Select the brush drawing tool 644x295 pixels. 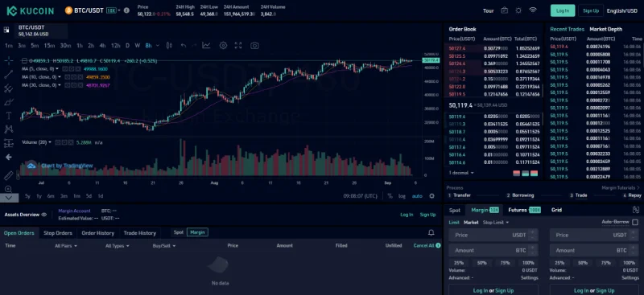pyautogui.click(x=8, y=102)
